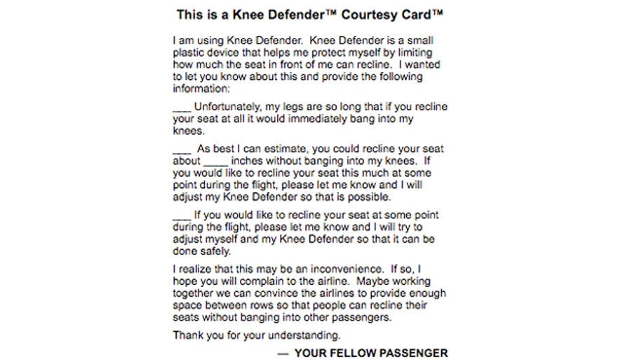
Task: Check the blank before "If you would like to recline"
Action: (x=182, y=215)
